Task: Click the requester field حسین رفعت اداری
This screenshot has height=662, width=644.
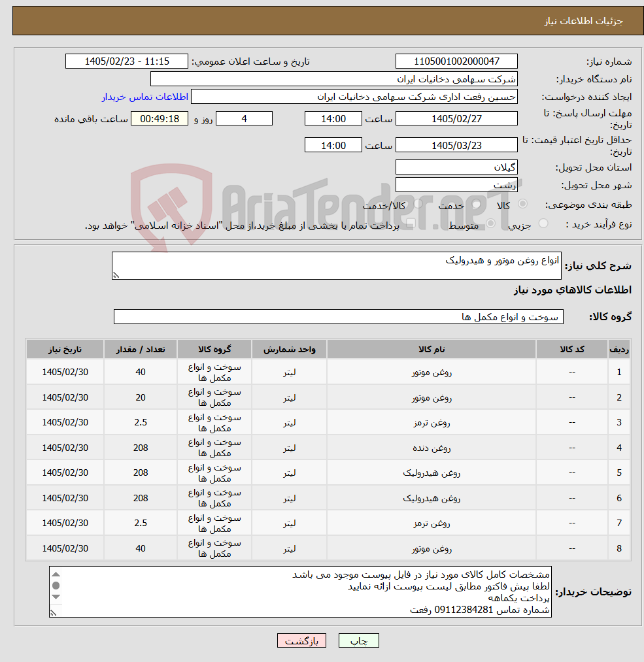Action: coord(354,97)
